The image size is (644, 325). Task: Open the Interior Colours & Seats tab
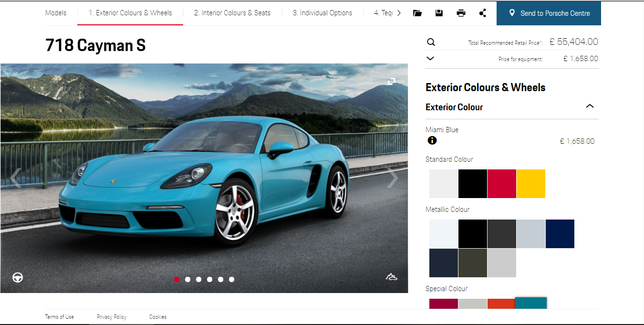coord(232,13)
